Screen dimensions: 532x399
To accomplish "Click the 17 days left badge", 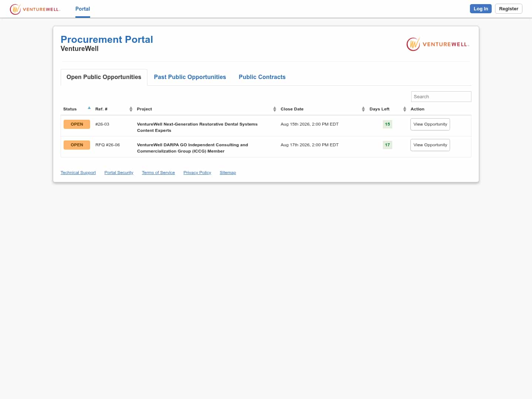I will pos(387,145).
